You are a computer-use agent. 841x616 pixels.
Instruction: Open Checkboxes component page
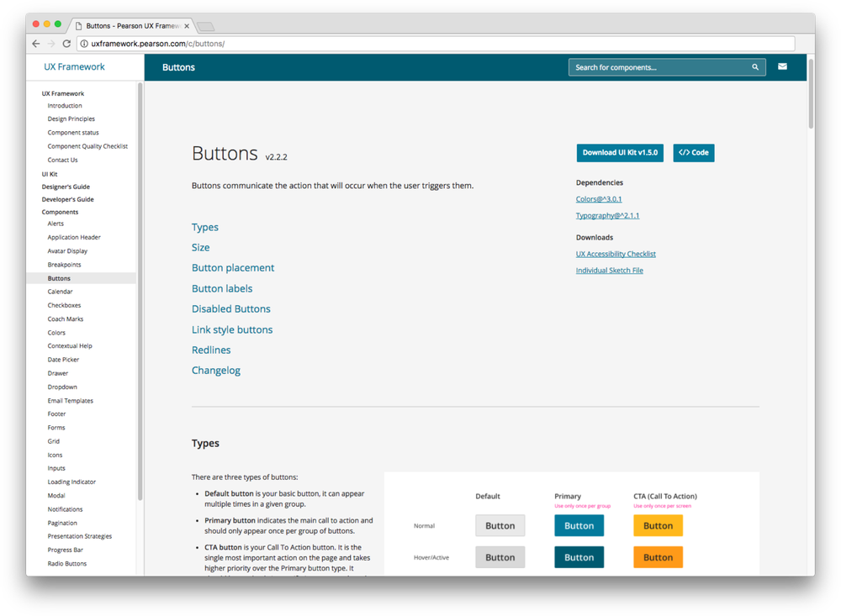pos(65,306)
